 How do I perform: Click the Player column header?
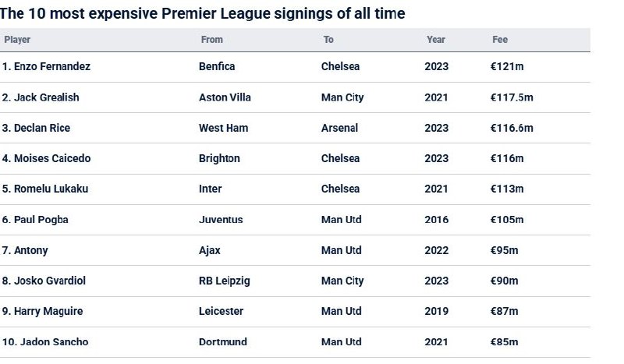tap(17, 40)
